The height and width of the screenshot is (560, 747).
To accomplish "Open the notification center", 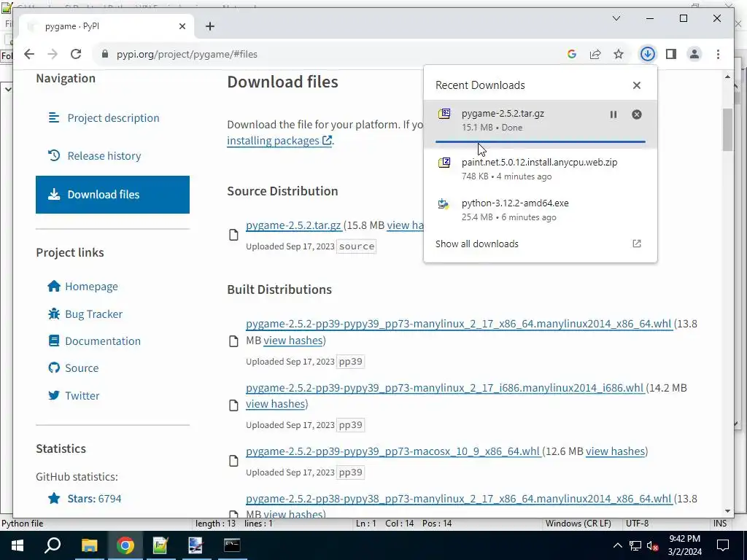I will pos(723,545).
